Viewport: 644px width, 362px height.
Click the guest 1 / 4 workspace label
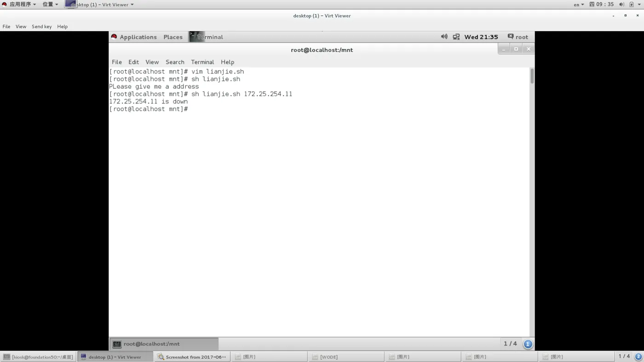510,344
